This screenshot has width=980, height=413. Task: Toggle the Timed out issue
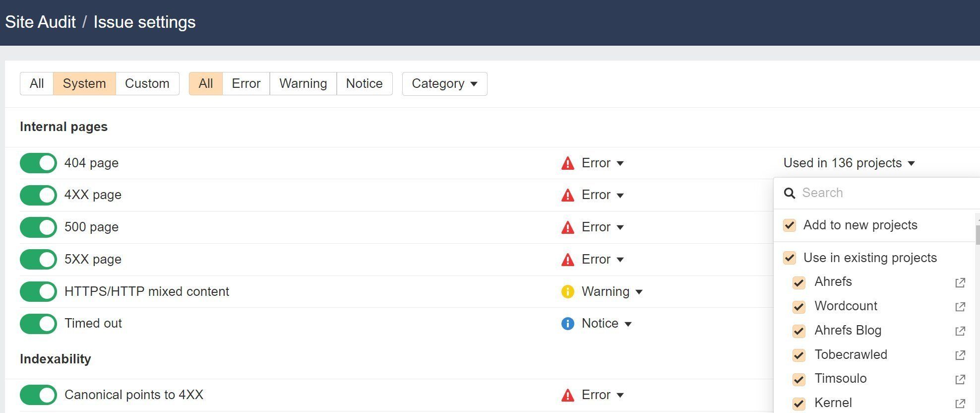tap(38, 324)
